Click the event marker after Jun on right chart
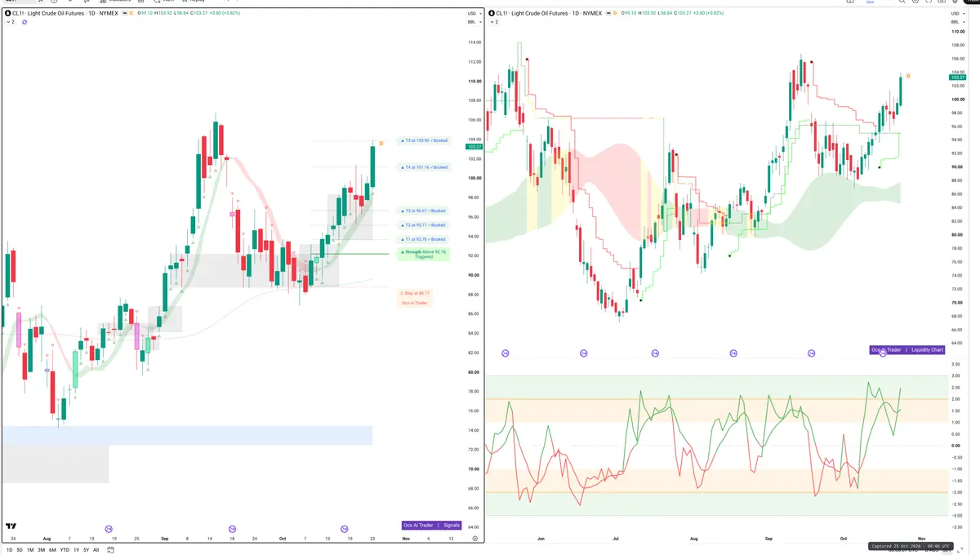The width and height of the screenshot is (980, 555). pos(583,353)
